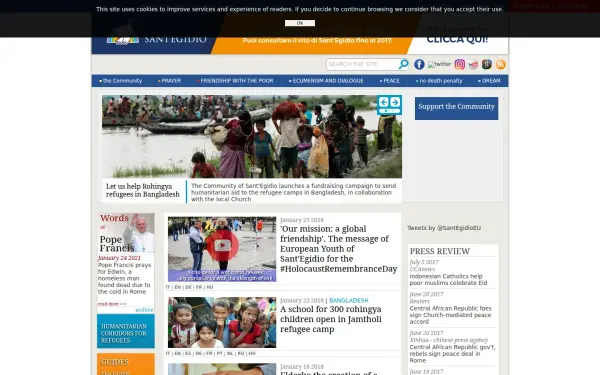Open the Rohingya refugees slider photo

click(x=252, y=137)
